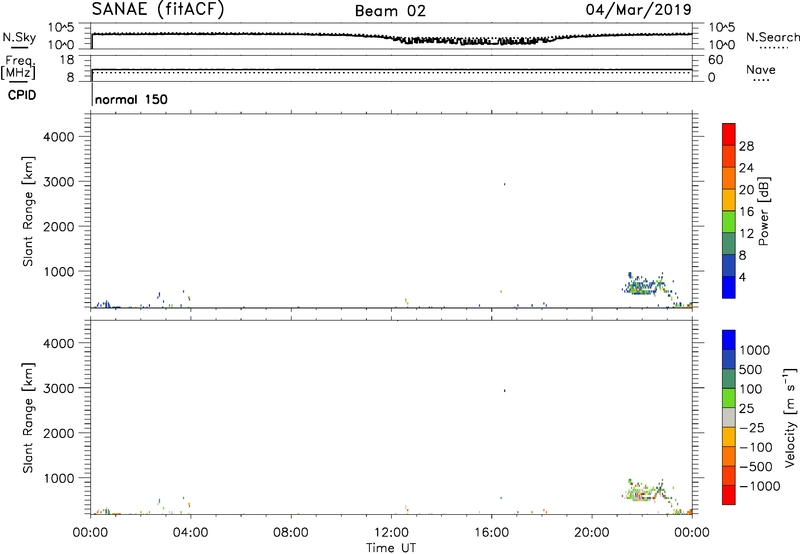Screen dimensions: 800x554
Task: Click the -100 tick on velocity colorbar
Action: 756,447
